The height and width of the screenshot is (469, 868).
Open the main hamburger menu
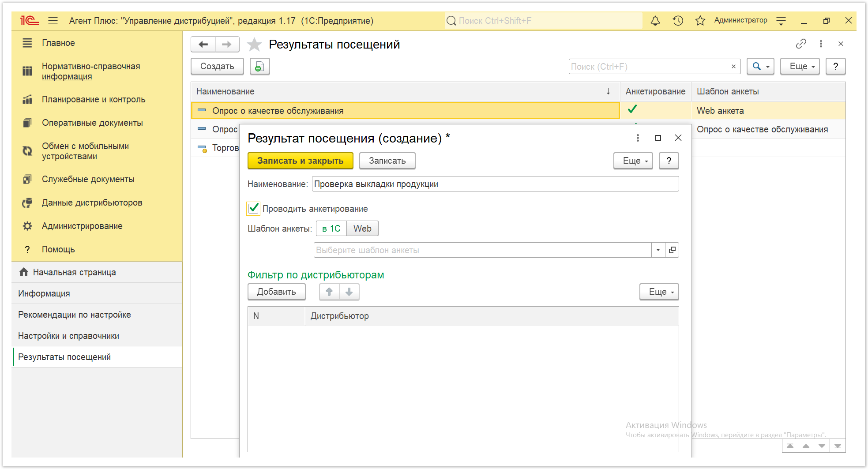tap(53, 21)
